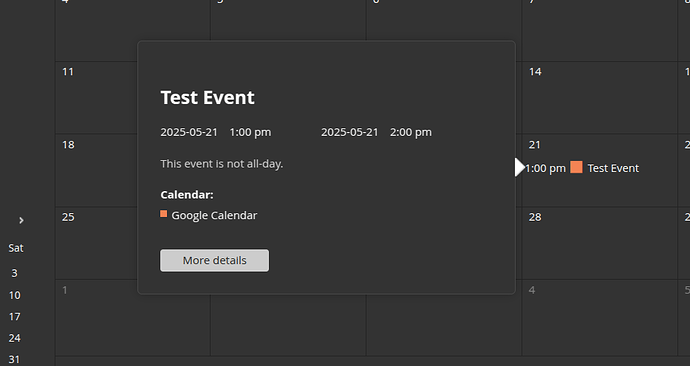
Task: Select day 25 in the month grid
Action: [x=68, y=217]
